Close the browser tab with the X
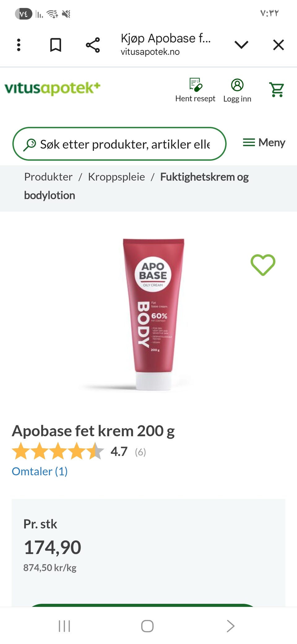This screenshot has height=644, width=297. coord(278,45)
